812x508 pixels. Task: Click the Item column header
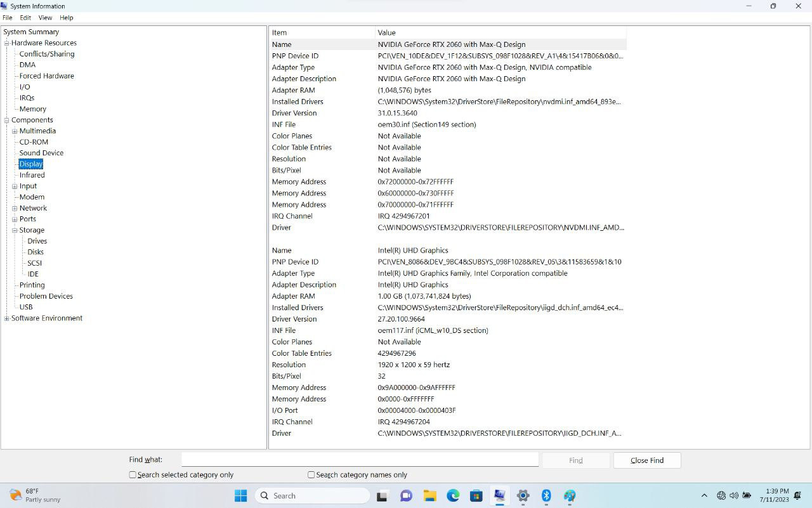[322, 32]
